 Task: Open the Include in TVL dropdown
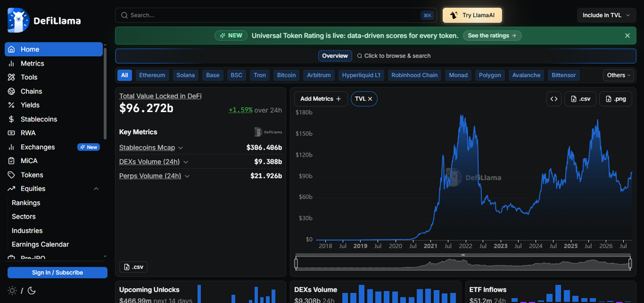click(x=606, y=15)
